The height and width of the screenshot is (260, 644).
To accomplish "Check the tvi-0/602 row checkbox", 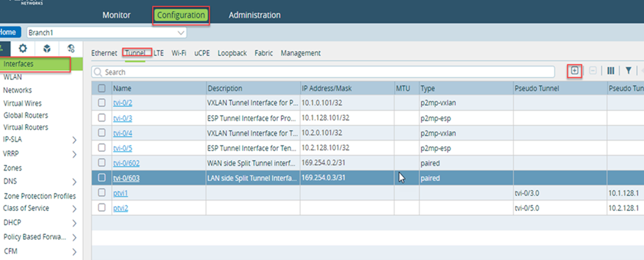I will pos(102,163).
